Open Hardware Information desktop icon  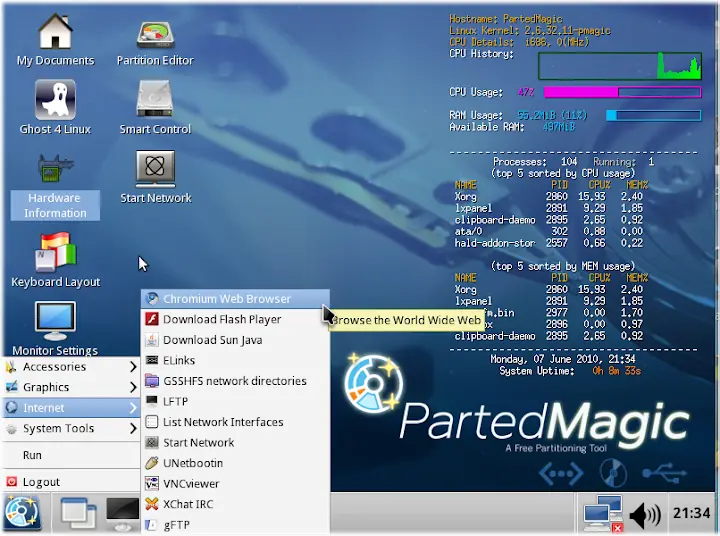55,186
